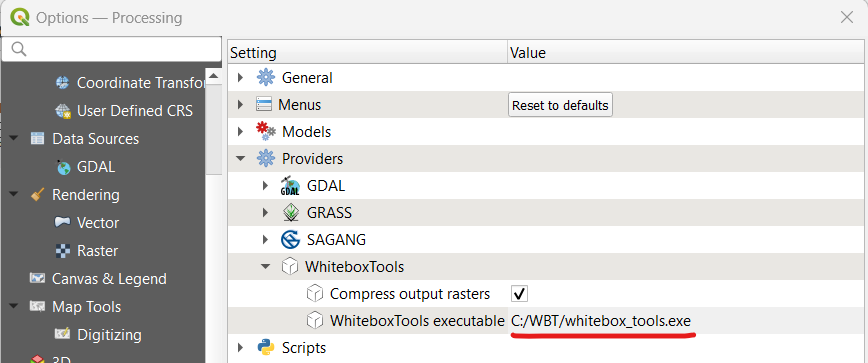Image resolution: width=868 pixels, height=363 pixels.
Task: Close the Options dialog window
Action: pyautogui.click(x=846, y=18)
